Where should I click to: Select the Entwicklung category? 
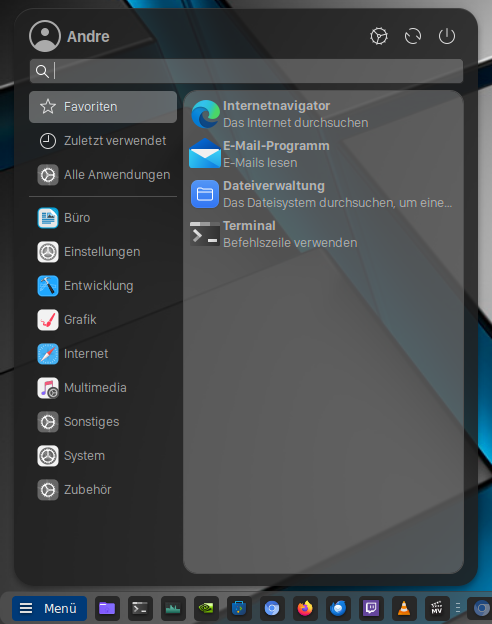[x=103, y=286]
